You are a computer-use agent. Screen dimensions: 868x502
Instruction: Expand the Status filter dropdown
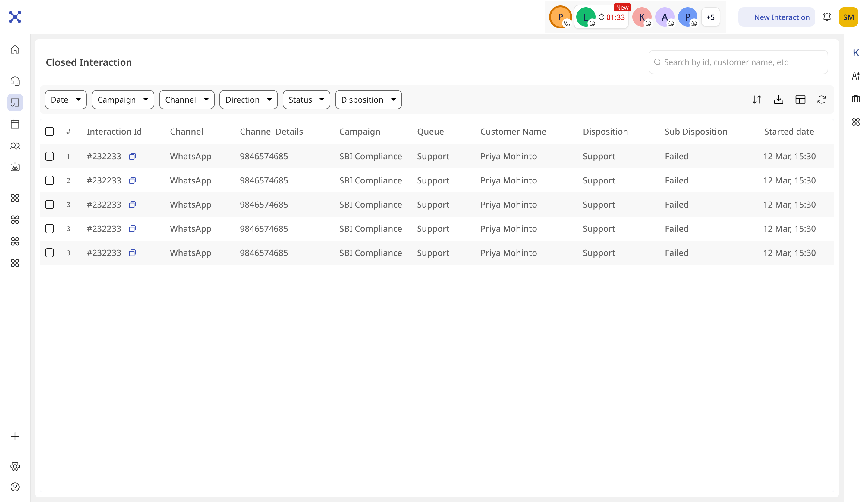[306, 100]
